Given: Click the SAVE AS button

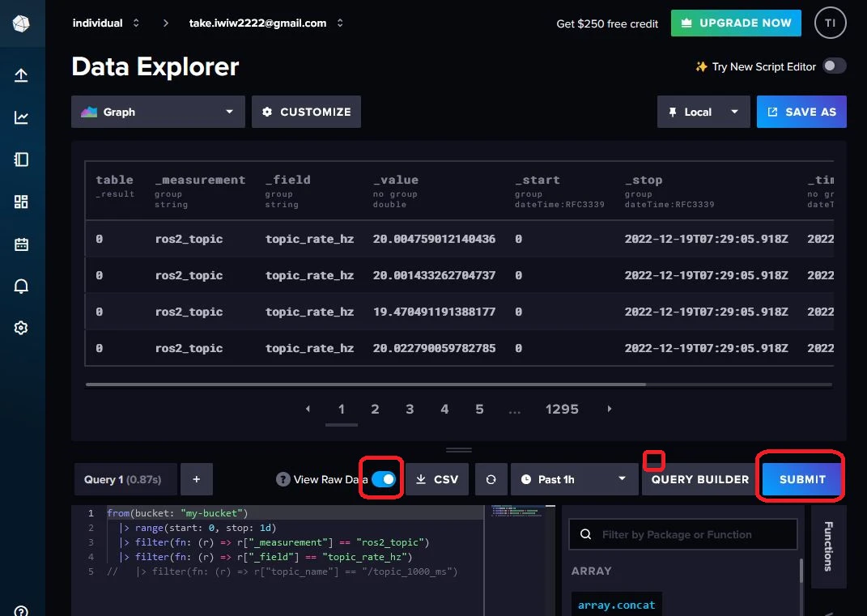Looking at the screenshot, I should click(801, 112).
